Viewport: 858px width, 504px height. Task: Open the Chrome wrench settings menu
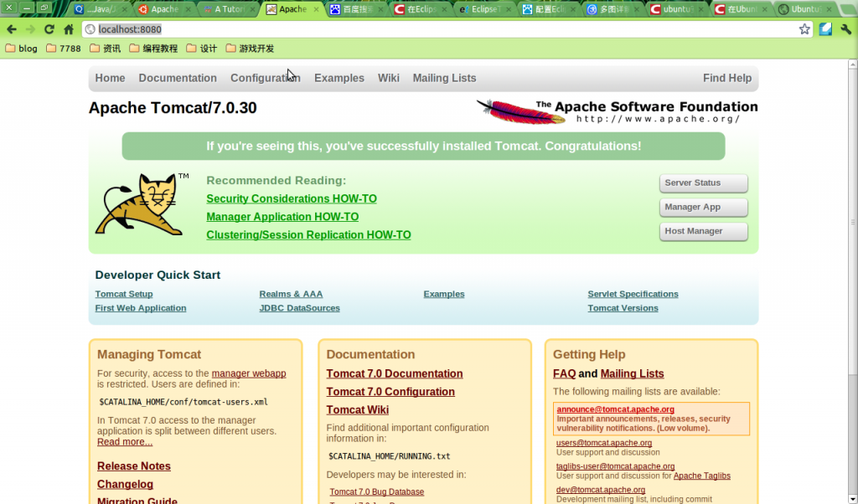point(846,29)
